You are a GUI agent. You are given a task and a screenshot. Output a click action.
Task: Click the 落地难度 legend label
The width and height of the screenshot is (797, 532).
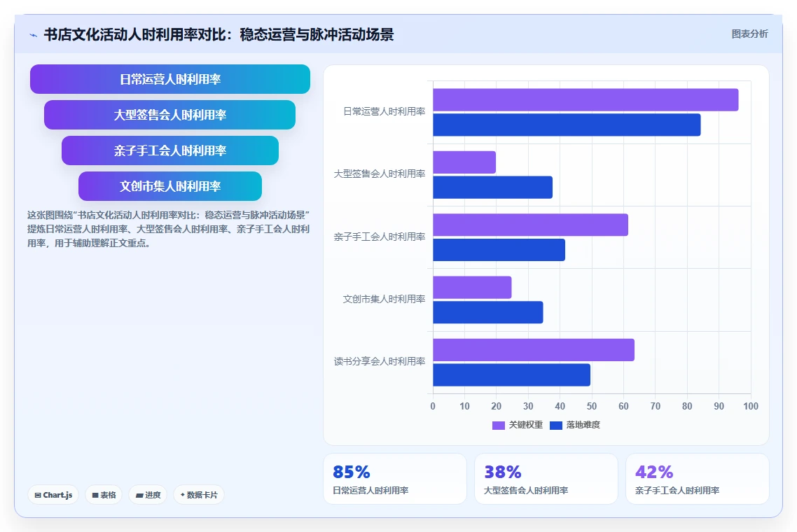click(583, 425)
